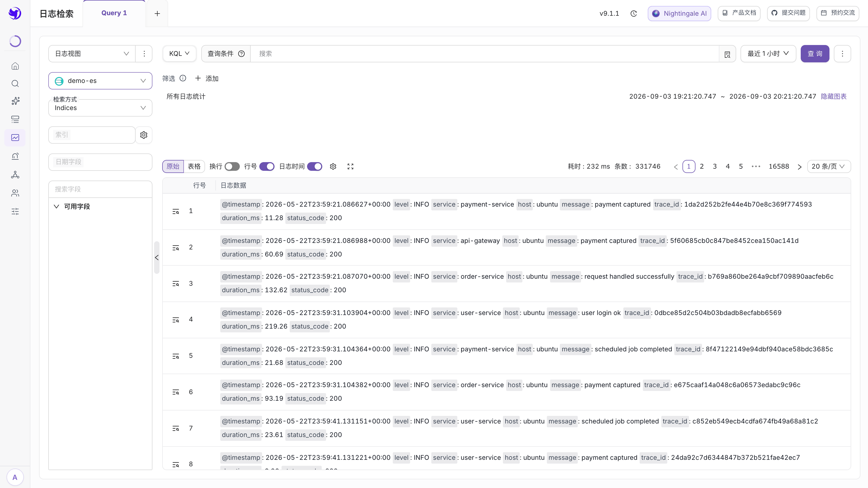The height and width of the screenshot is (488, 868).
Task: Toggle the 换行 line-wrap switch
Action: [232, 166]
